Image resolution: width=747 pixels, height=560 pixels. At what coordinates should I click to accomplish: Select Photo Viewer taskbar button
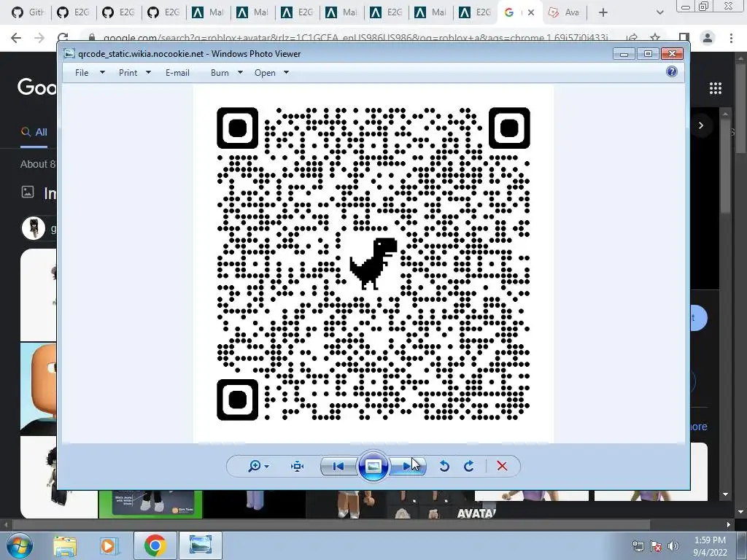pos(201,545)
